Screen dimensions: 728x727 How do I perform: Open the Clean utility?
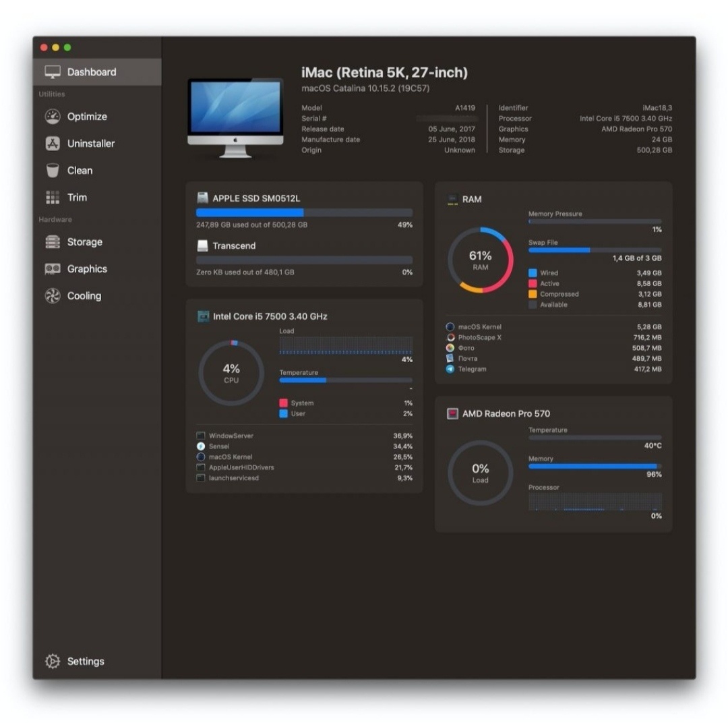click(97, 171)
